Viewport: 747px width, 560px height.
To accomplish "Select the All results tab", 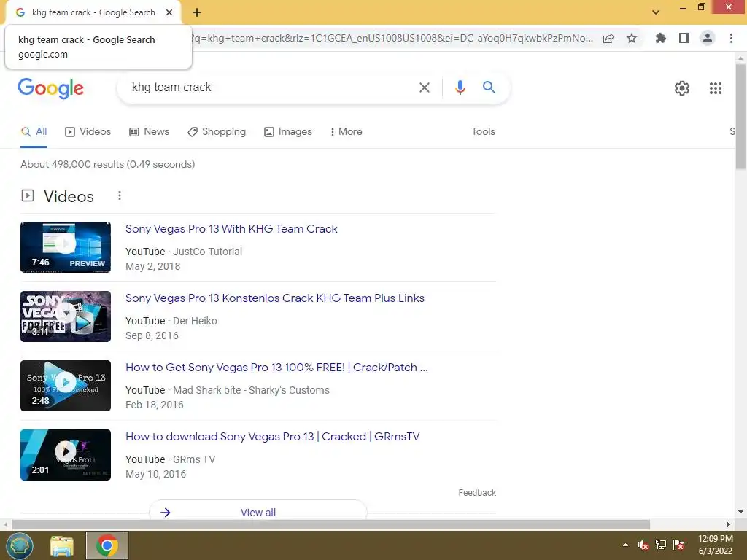I will [x=34, y=131].
